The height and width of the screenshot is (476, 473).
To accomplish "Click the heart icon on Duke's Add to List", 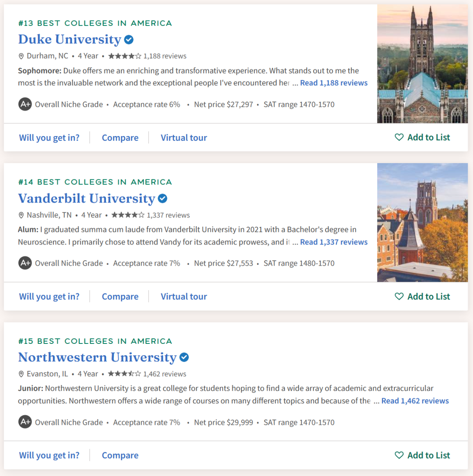I will pos(399,137).
